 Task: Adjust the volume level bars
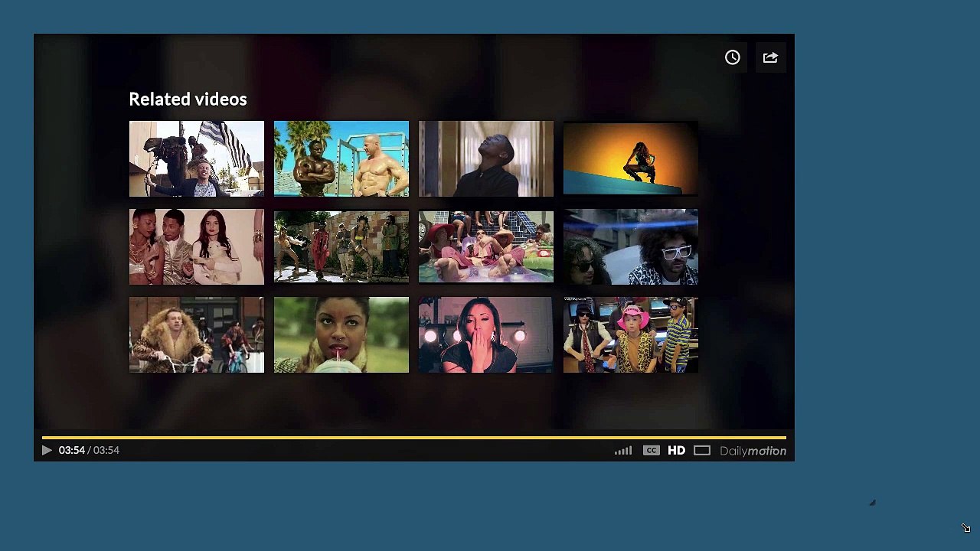tap(623, 450)
